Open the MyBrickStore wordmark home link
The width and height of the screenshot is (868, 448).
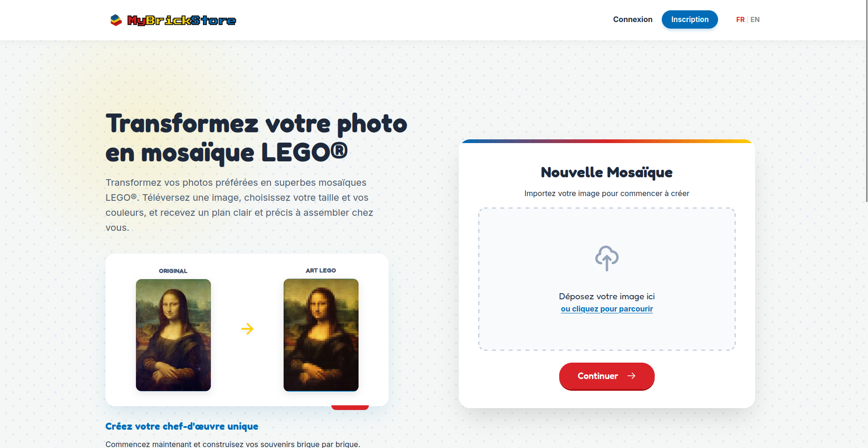182,20
